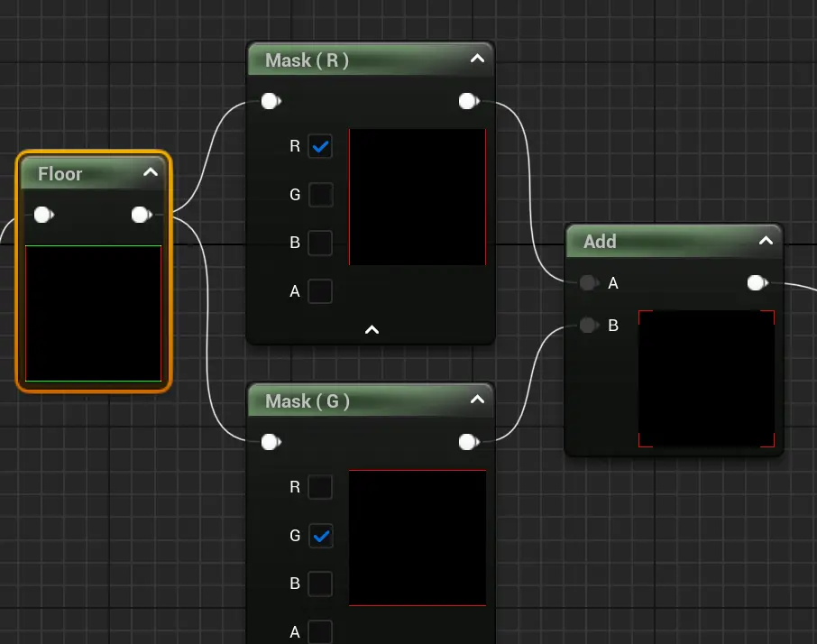Click the Add node preview thumbnail

click(x=706, y=379)
